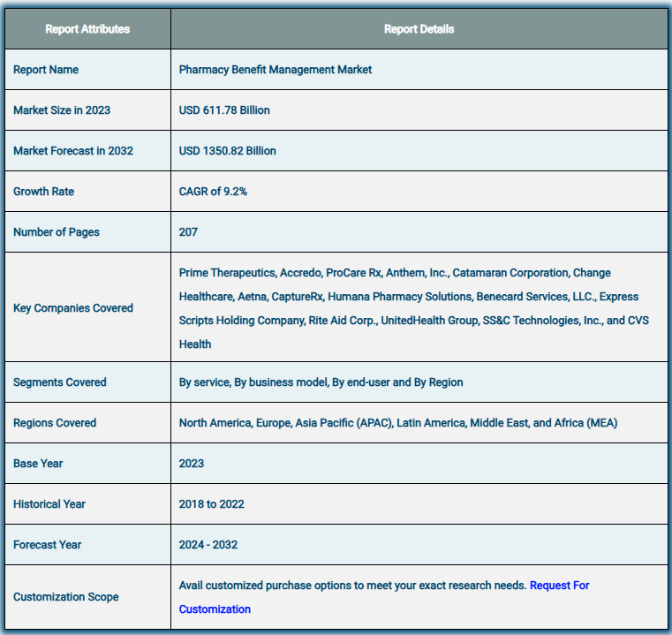Select the 207 pages value
Screen dimensions: 672x635
pyautogui.click(x=188, y=232)
